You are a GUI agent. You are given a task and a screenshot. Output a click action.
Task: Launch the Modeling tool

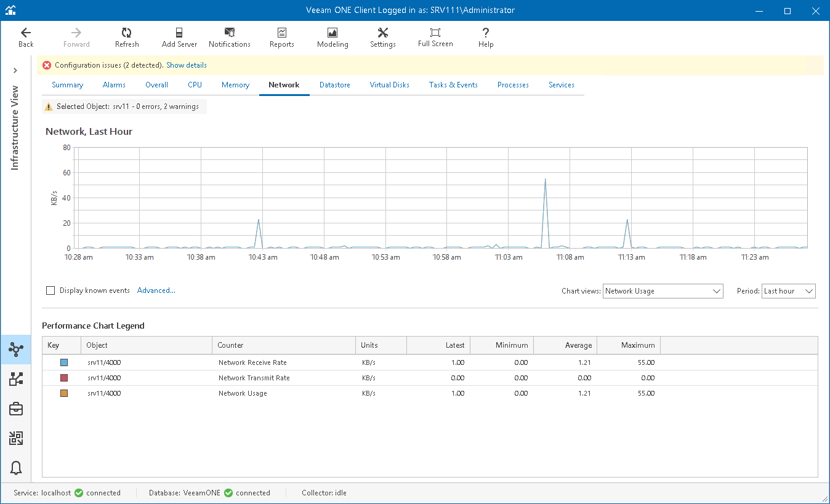(332, 38)
